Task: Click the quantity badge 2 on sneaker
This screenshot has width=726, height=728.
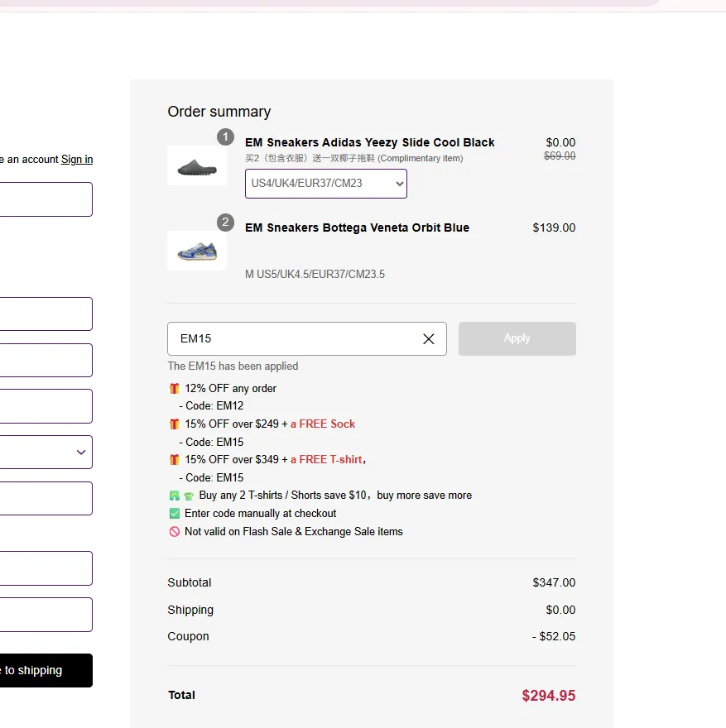Action: pyautogui.click(x=225, y=223)
